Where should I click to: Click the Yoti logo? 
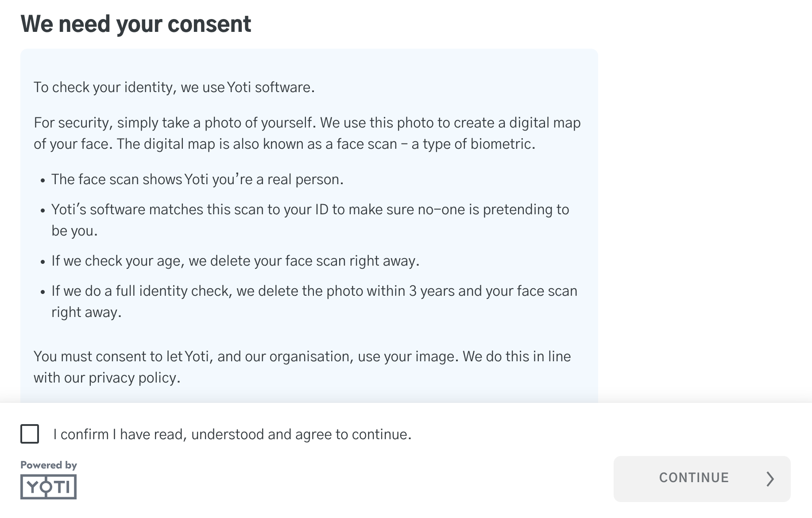tap(48, 487)
